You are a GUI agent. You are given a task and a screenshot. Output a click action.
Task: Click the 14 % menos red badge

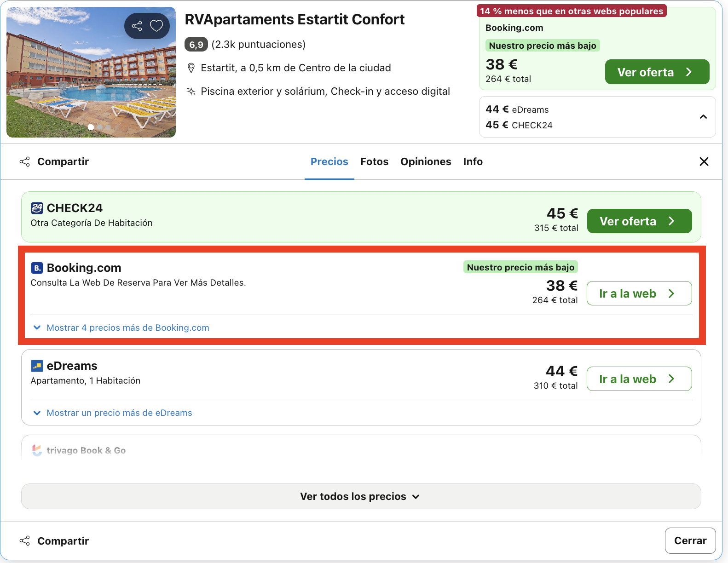[x=572, y=11]
